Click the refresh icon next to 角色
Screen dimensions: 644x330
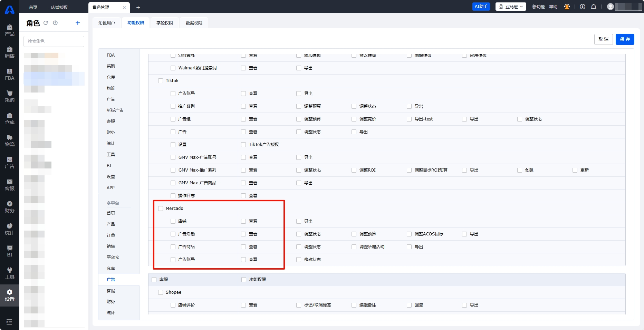pos(46,23)
